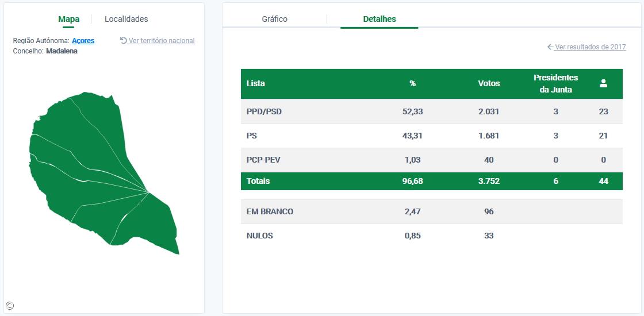Click the copyright icon below the map
This screenshot has width=644, height=316.
(x=10, y=306)
